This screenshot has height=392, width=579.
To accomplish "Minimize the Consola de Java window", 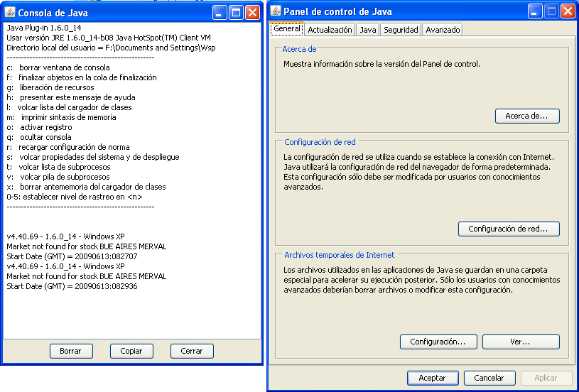I will coord(220,13).
